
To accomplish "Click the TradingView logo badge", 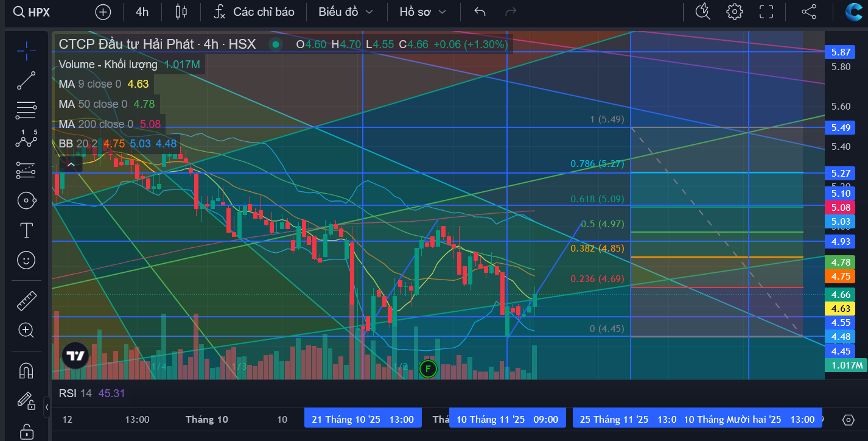I will 76,356.
